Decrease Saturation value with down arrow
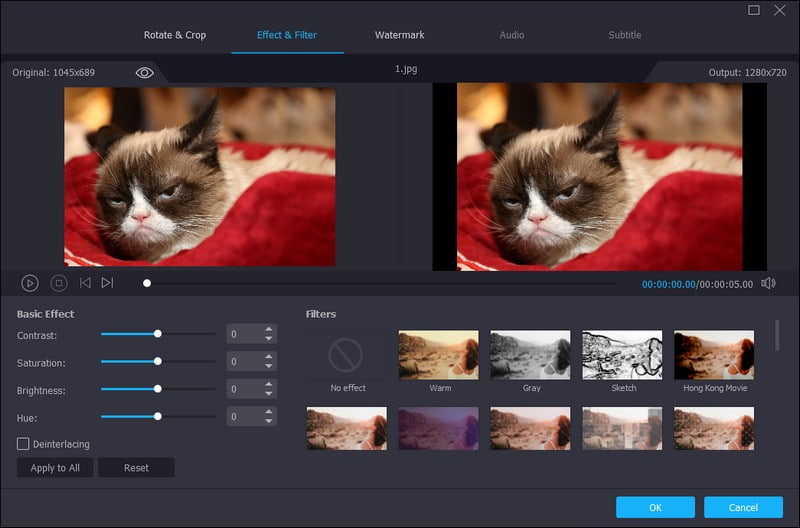This screenshot has width=800, height=528. [269, 367]
